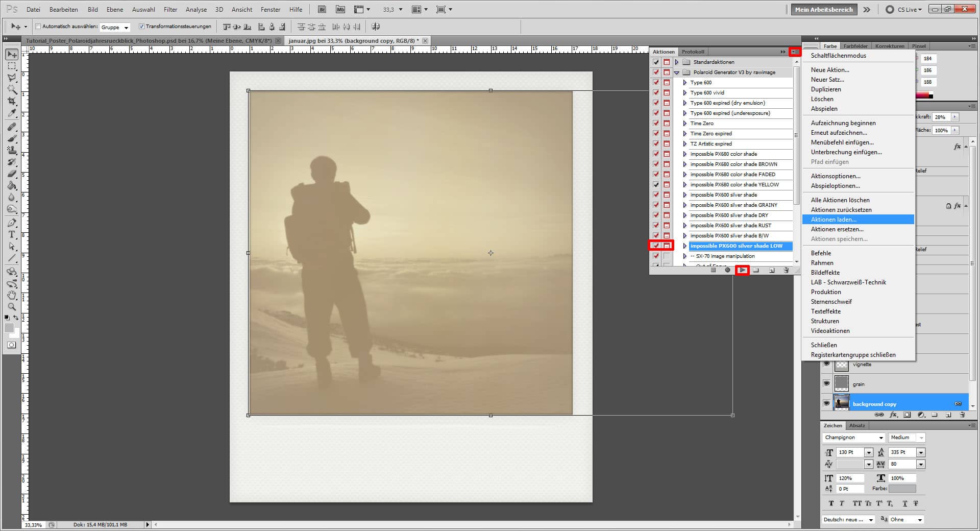Screen dimensions: 980x531
Task: Click the layer style fx icon
Action: click(893, 415)
